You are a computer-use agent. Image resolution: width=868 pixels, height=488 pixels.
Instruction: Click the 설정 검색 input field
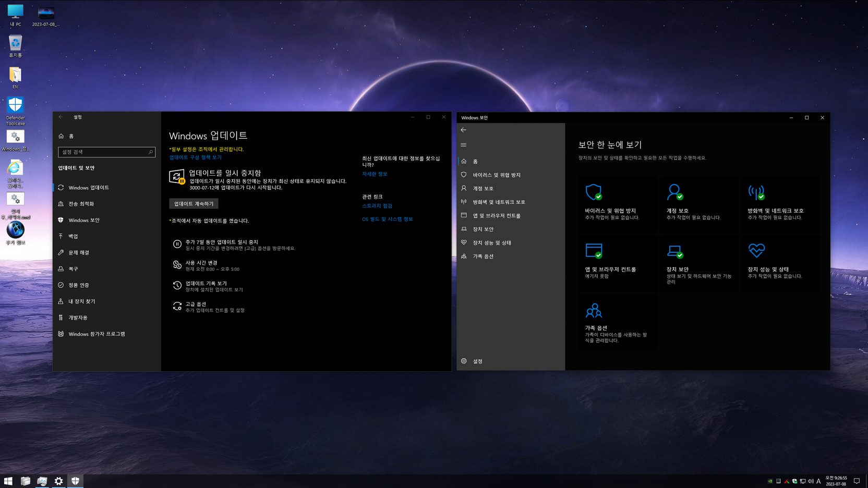click(106, 152)
